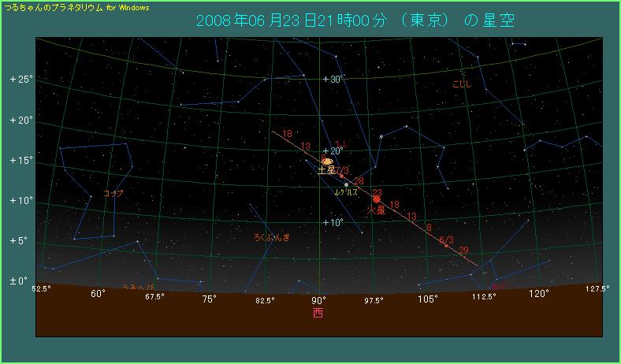Click the +25° altitude label
Image resolution: width=621 pixels, height=364 pixels.
pyautogui.click(x=20, y=80)
